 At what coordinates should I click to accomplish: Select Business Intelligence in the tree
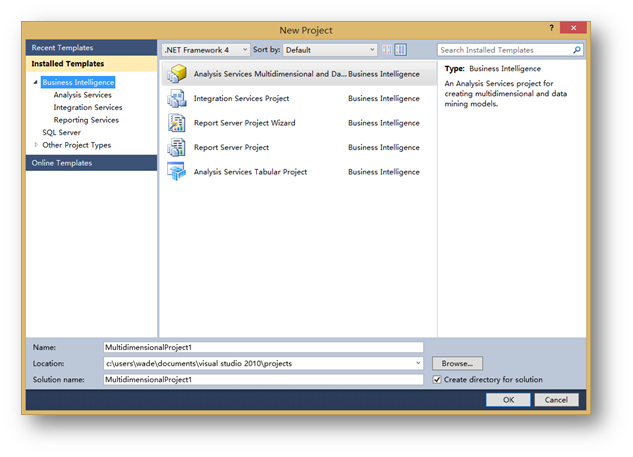(78, 82)
